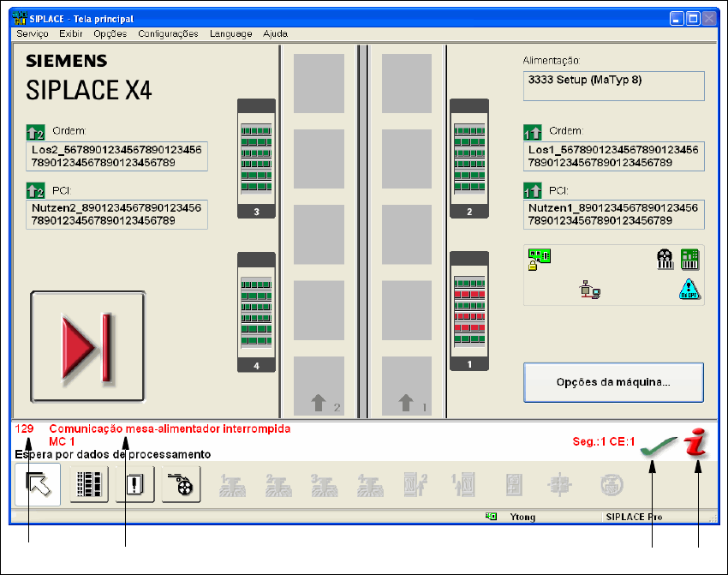Open the Ajuda menu
The height and width of the screenshot is (575, 728).
pyautogui.click(x=275, y=34)
